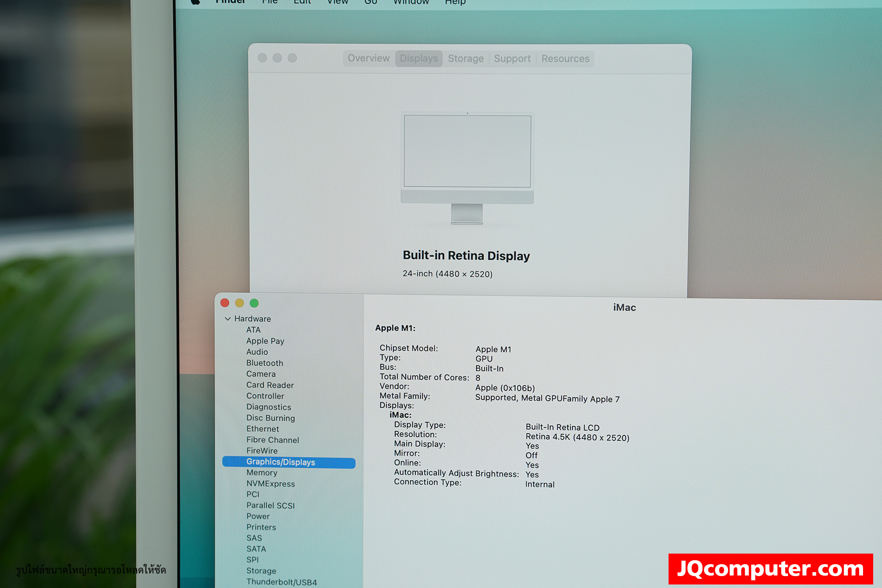Click the 'iMac' window title
Image resolution: width=882 pixels, height=588 pixels.
624,307
